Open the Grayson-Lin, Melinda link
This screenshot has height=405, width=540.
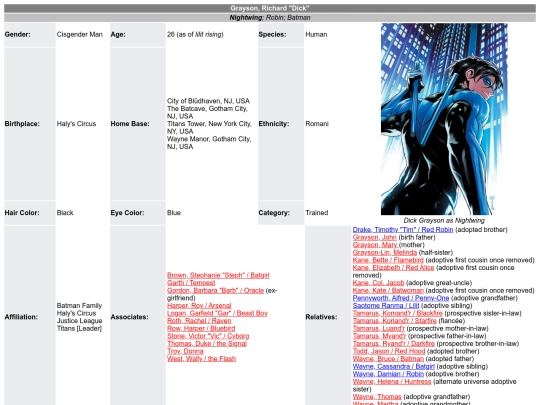(385, 252)
